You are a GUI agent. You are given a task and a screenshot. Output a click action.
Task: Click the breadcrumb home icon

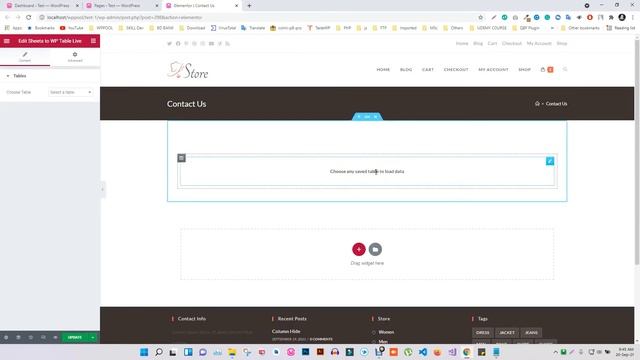(x=537, y=104)
